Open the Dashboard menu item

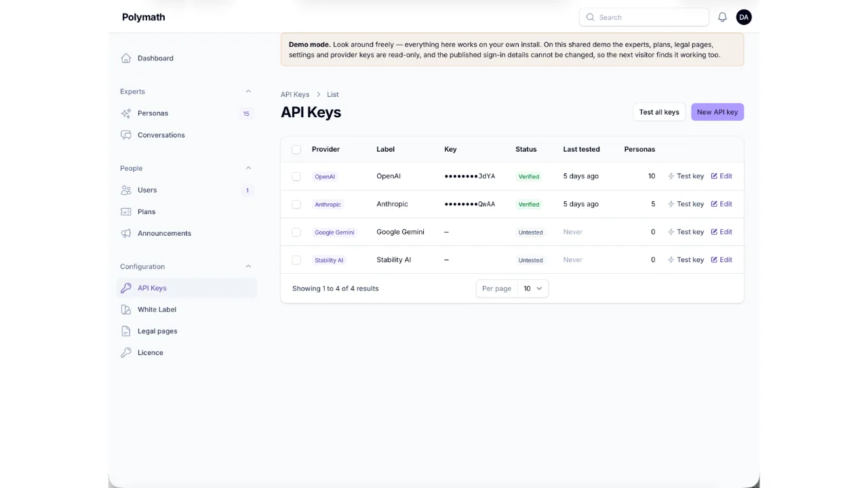point(186,58)
